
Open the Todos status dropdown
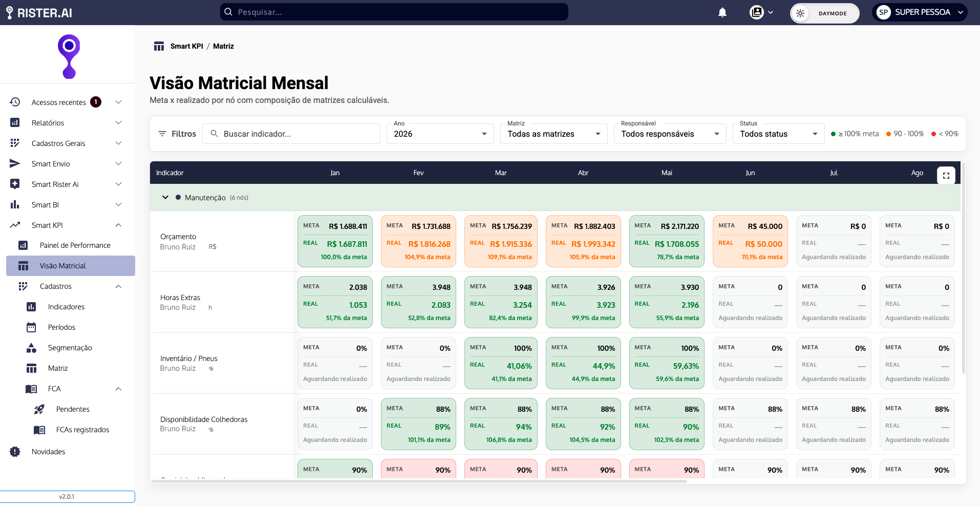tap(778, 134)
